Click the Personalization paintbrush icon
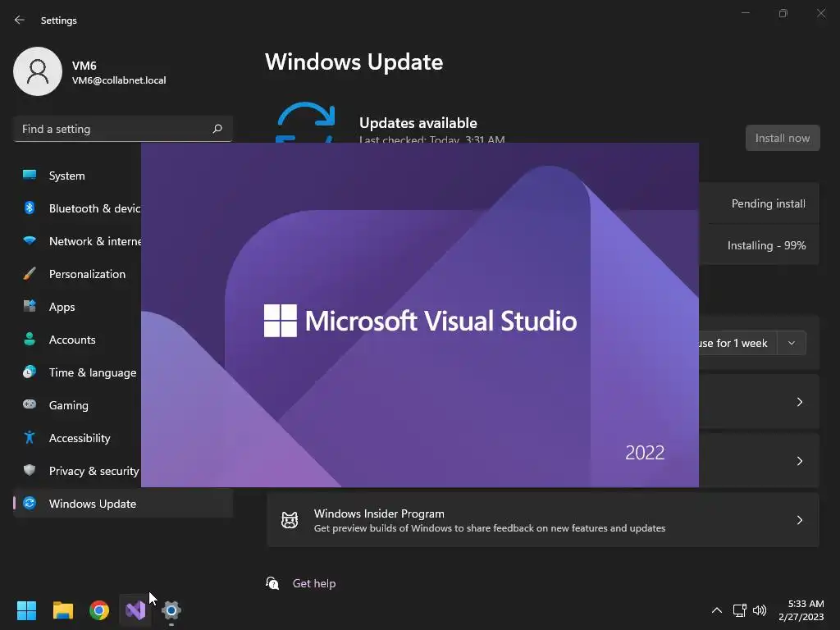Screen dimensions: 840x630 coord(30,274)
